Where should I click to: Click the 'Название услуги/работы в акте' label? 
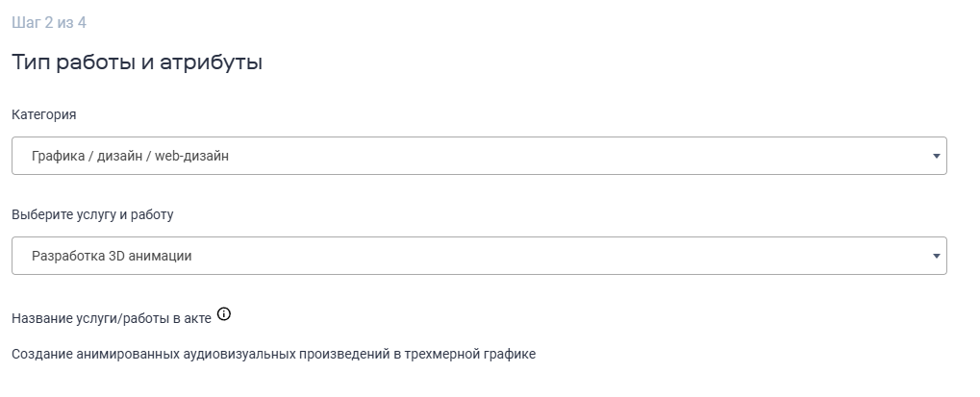tap(111, 317)
